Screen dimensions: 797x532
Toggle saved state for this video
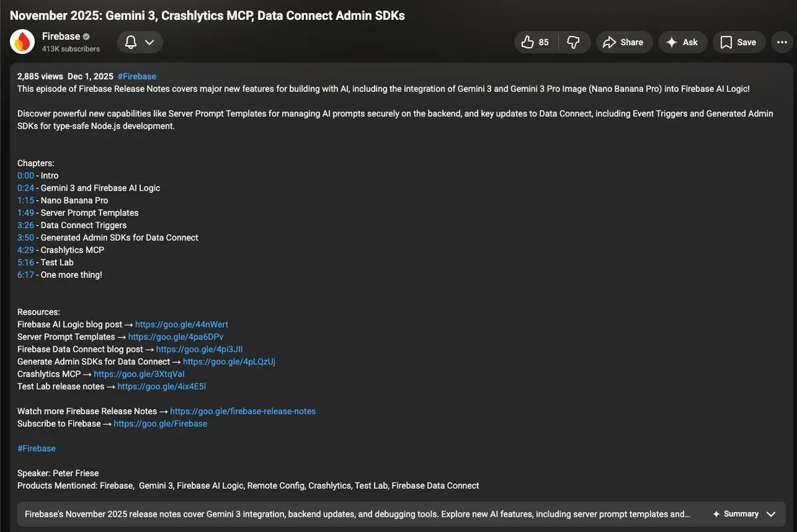738,41
